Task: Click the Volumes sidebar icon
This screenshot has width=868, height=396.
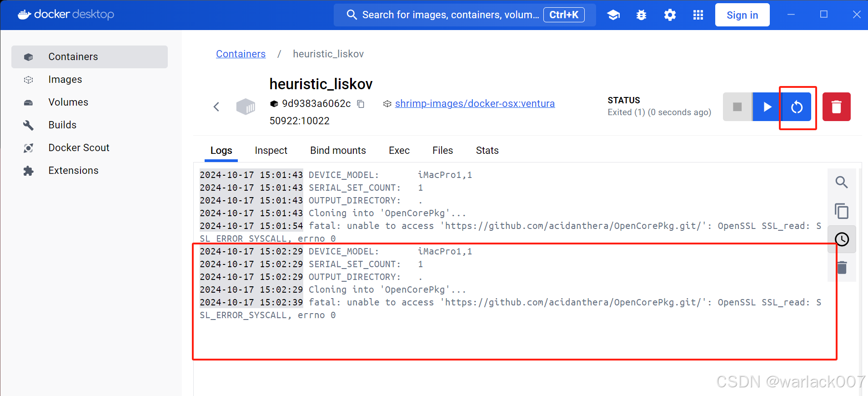Action: pyautogui.click(x=29, y=102)
